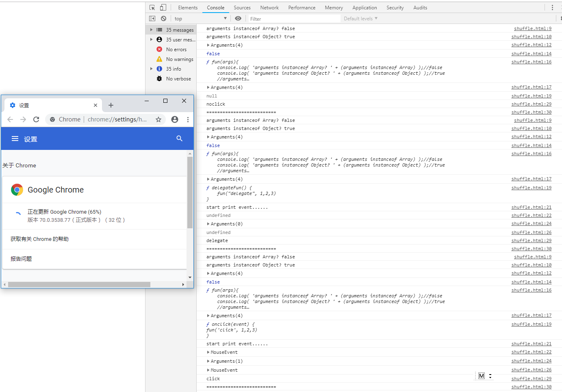
Task: Expand the Arguments(0) object
Action: tap(208, 224)
